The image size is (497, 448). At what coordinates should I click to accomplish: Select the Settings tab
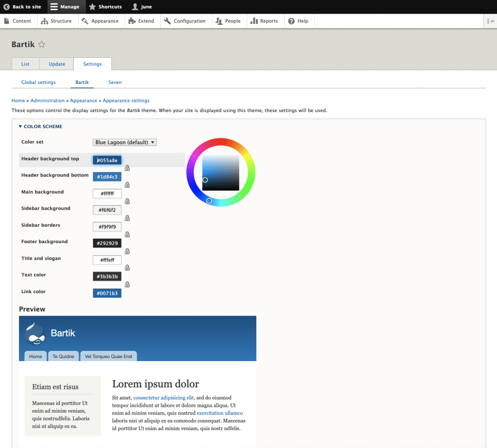(92, 64)
